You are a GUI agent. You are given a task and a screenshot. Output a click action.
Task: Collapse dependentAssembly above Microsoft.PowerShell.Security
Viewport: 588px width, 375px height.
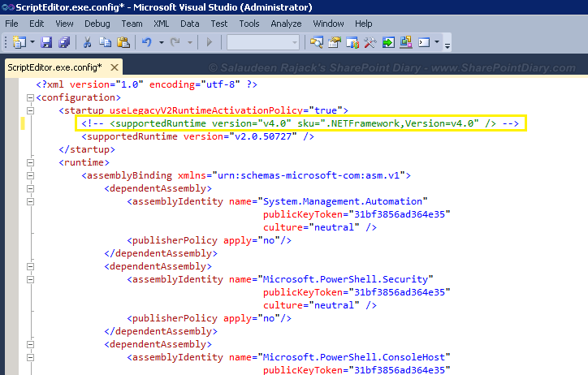click(x=30, y=266)
